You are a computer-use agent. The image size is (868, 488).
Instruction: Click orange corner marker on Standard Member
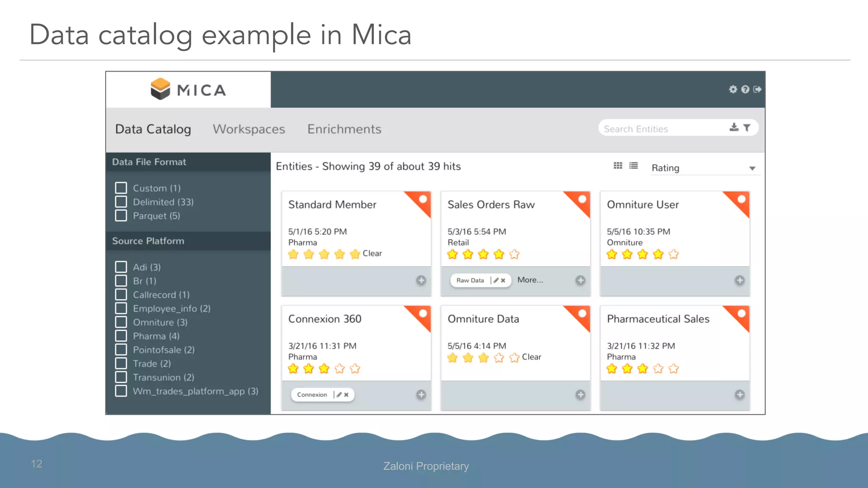421,200
